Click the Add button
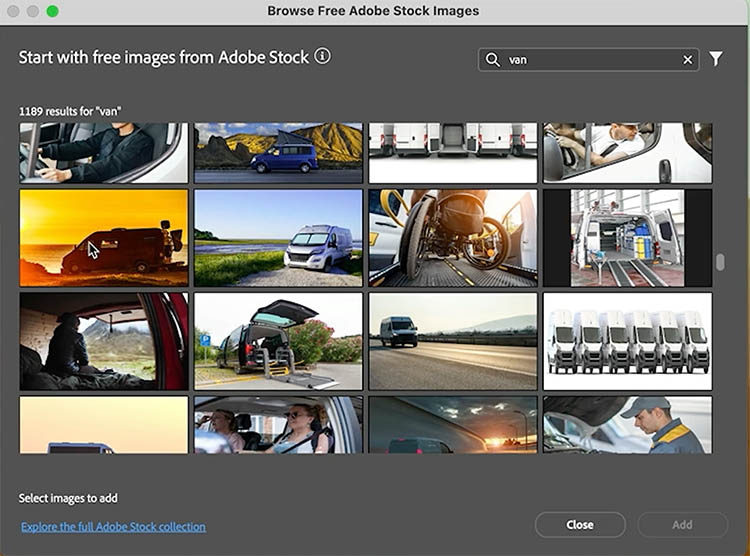The image size is (750, 556). pos(681,525)
